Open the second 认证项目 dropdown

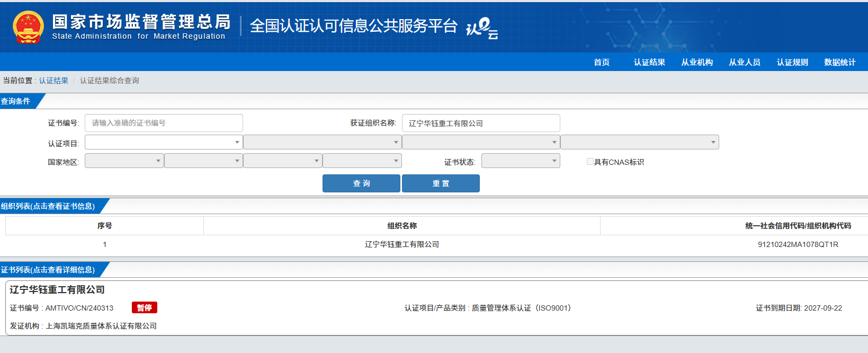[322, 142]
